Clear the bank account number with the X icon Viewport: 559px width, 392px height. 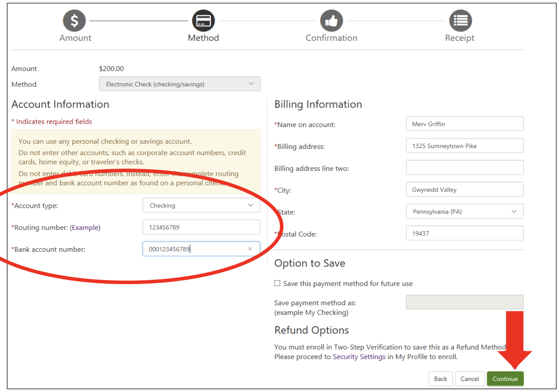[250, 249]
